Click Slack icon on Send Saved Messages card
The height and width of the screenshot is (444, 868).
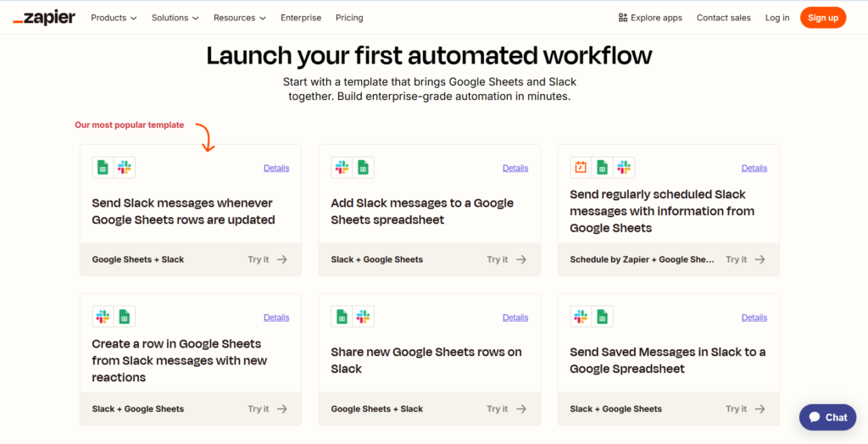coord(581,317)
